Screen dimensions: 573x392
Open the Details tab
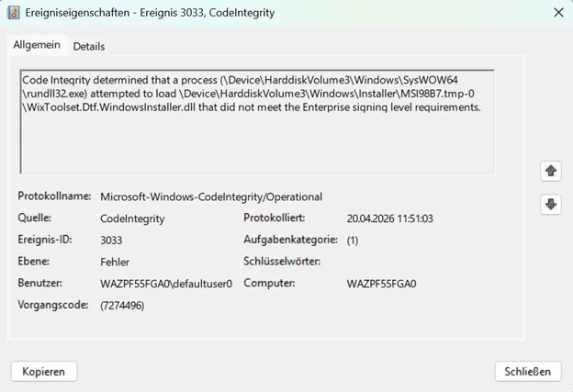[89, 47]
